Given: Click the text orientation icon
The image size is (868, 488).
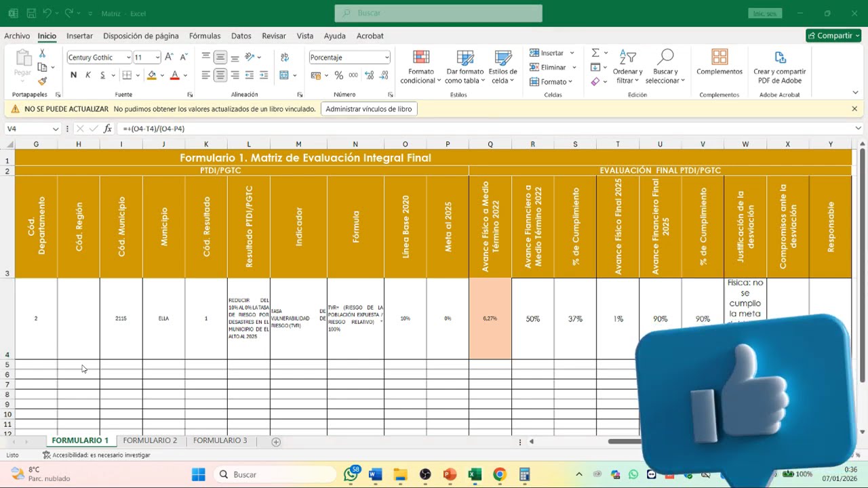Looking at the screenshot, I should tap(250, 58).
